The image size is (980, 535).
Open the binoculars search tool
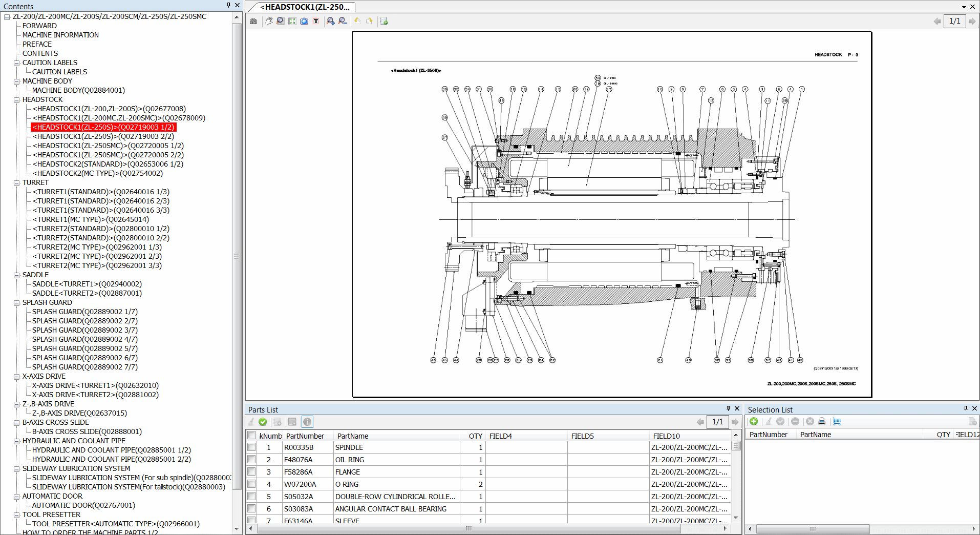coord(253,21)
